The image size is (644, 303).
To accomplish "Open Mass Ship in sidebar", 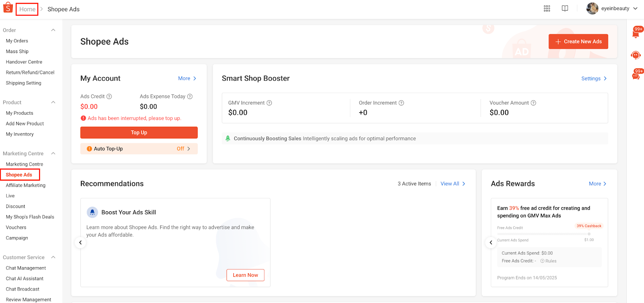I will tap(17, 52).
